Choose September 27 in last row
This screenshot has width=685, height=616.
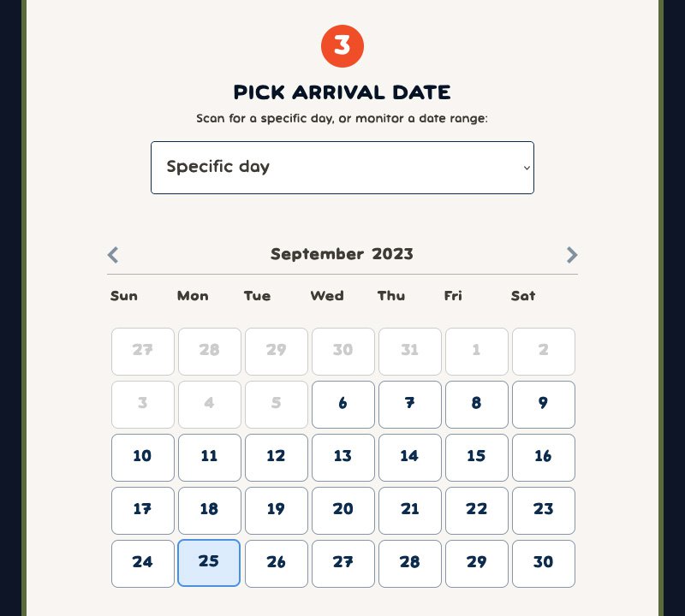tap(343, 564)
